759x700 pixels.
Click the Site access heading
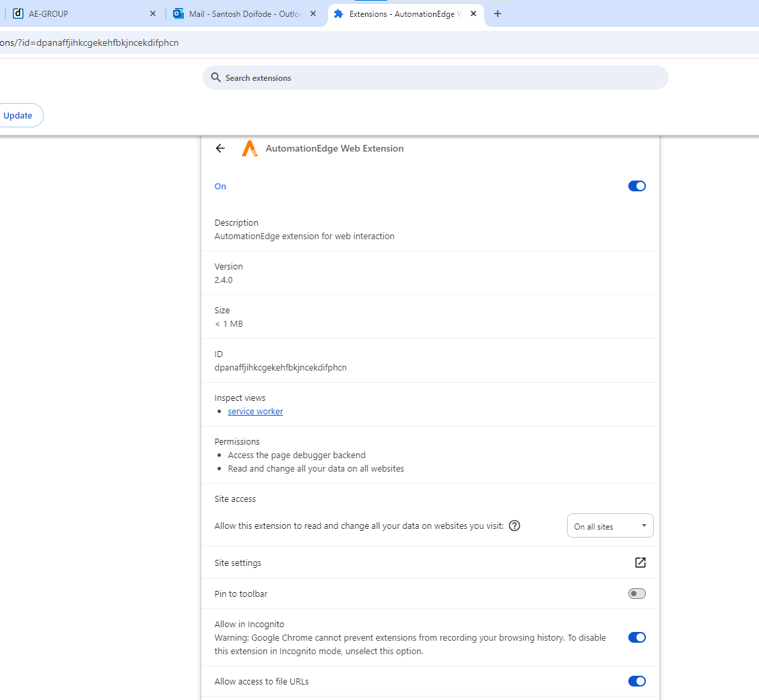235,499
